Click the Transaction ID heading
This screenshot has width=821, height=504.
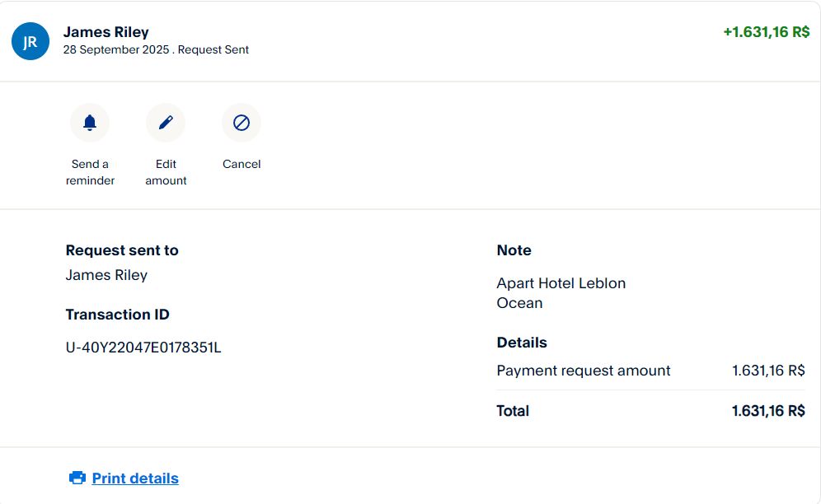(x=117, y=315)
